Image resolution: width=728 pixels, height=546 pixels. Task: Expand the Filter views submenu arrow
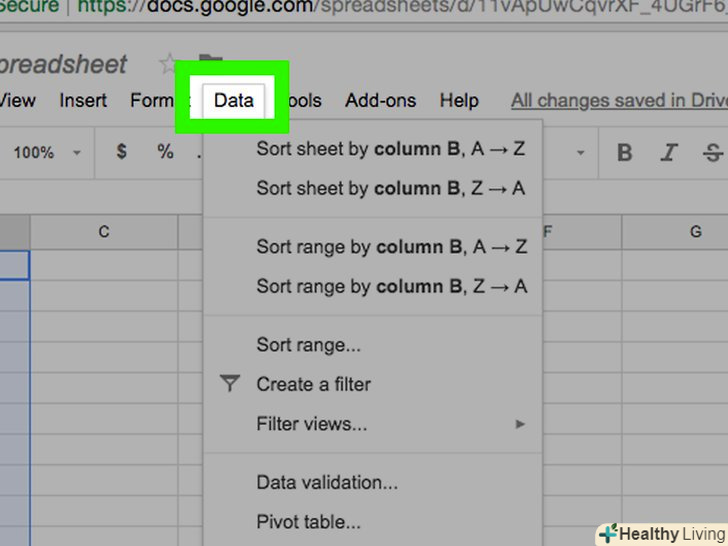[x=520, y=424]
